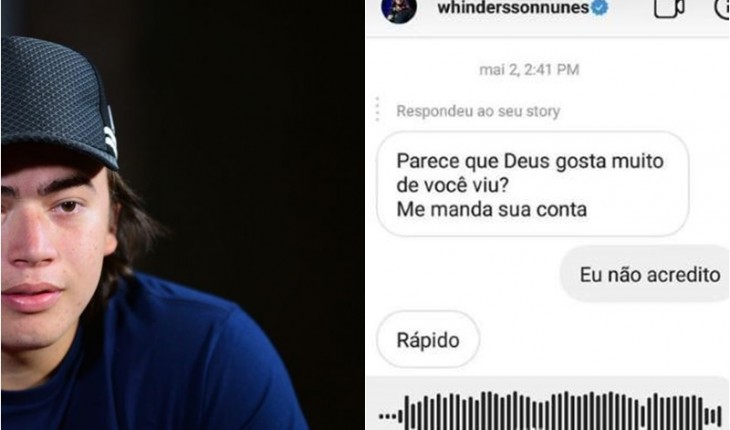Tap the "mai 2, 2:41 PM" timestamp
Viewport: 730px width, 430px height.
[529, 70]
